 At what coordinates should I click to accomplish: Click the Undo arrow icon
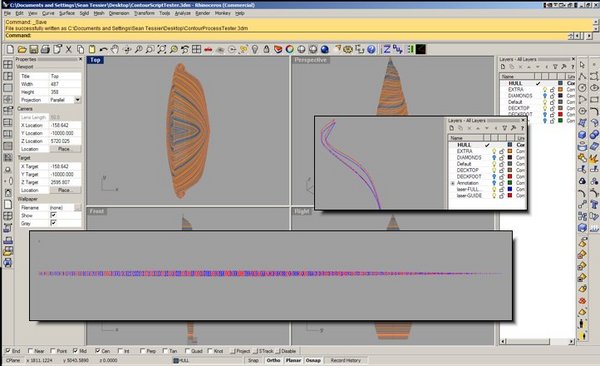coord(103,49)
